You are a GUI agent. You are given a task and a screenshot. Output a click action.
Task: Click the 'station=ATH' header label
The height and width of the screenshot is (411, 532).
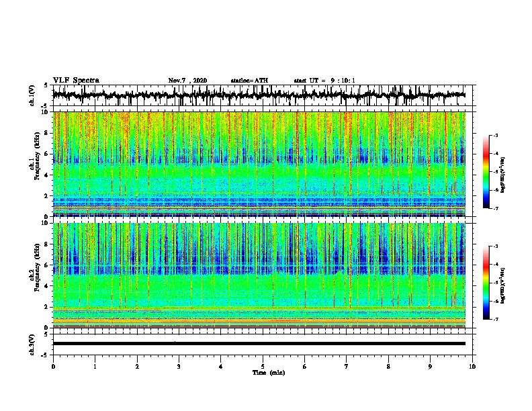click(x=249, y=81)
